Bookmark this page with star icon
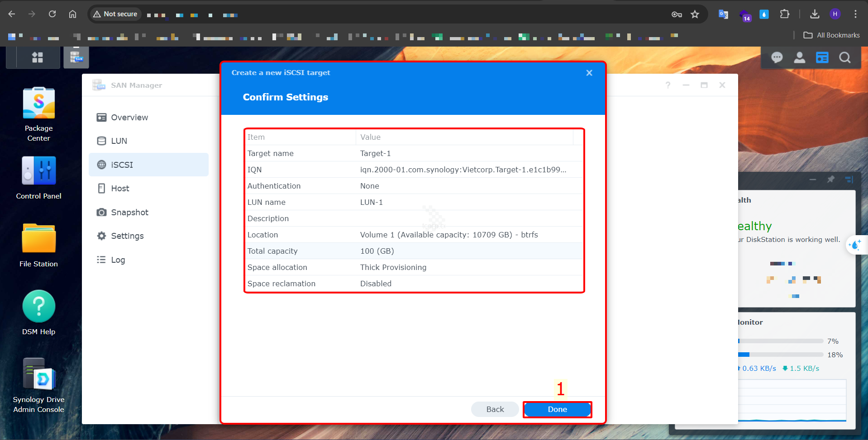 point(695,14)
